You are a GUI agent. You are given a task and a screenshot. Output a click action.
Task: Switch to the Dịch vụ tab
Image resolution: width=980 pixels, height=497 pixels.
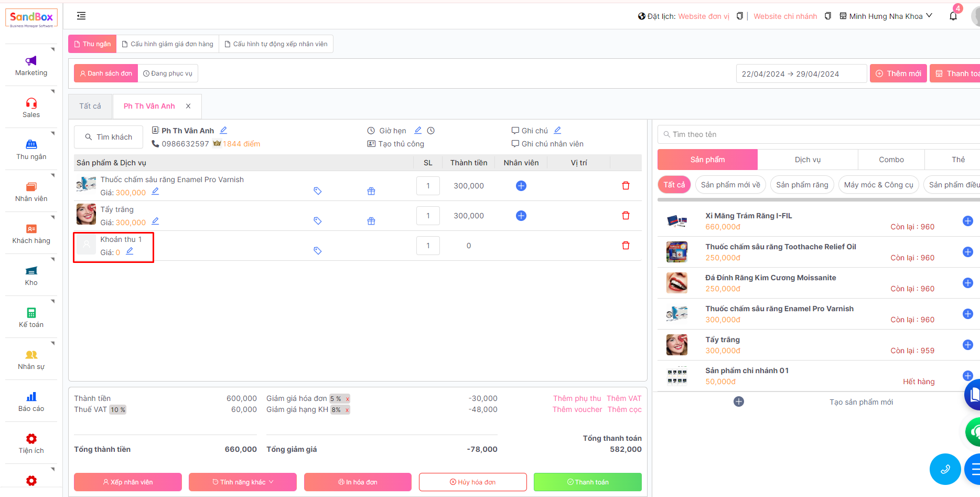807,160
